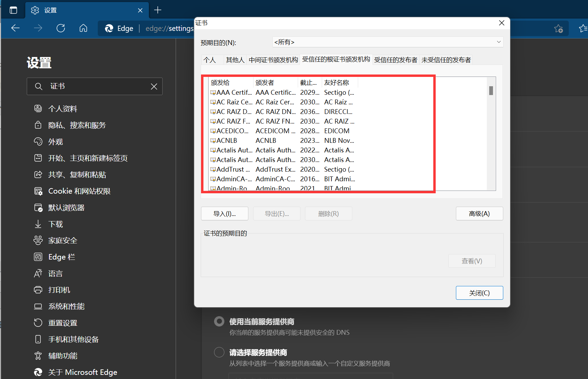This screenshot has height=379, width=588.
Task: Sort by 颁发者 column header
Action: pos(275,83)
